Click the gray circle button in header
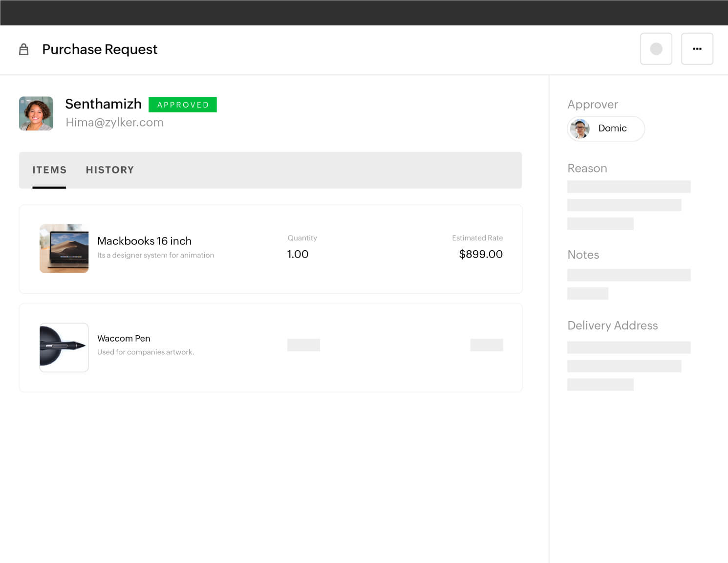 pyautogui.click(x=656, y=49)
